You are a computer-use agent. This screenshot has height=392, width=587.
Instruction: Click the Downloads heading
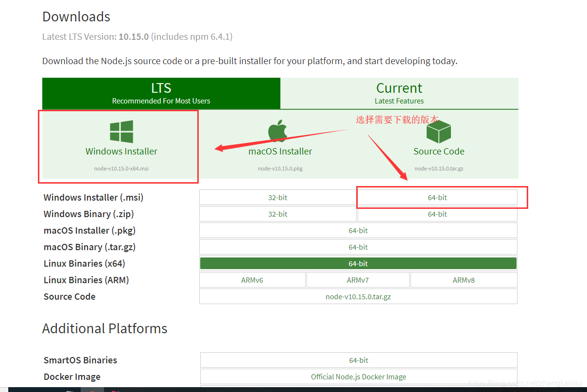tap(76, 17)
